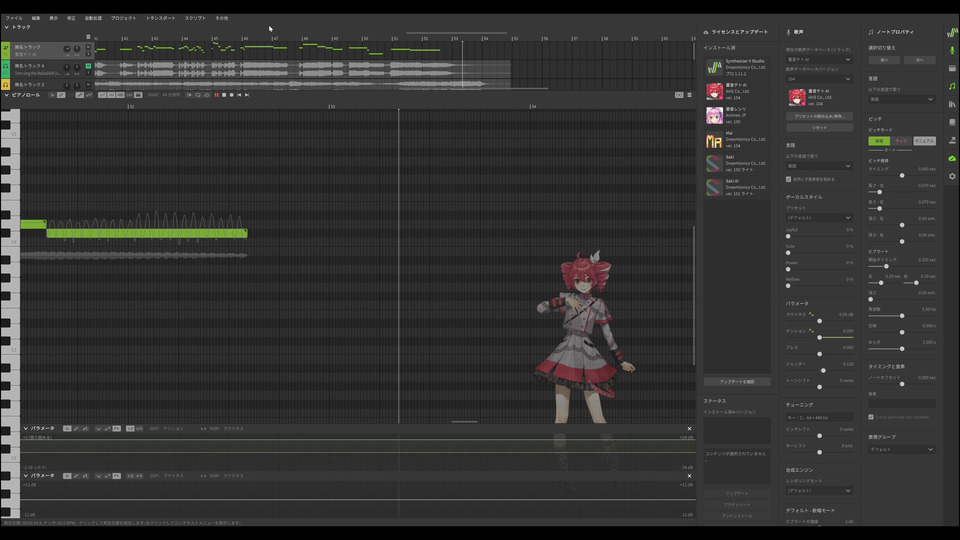Open the トランスポート menu
The width and height of the screenshot is (960, 540).
[x=160, y=18]
